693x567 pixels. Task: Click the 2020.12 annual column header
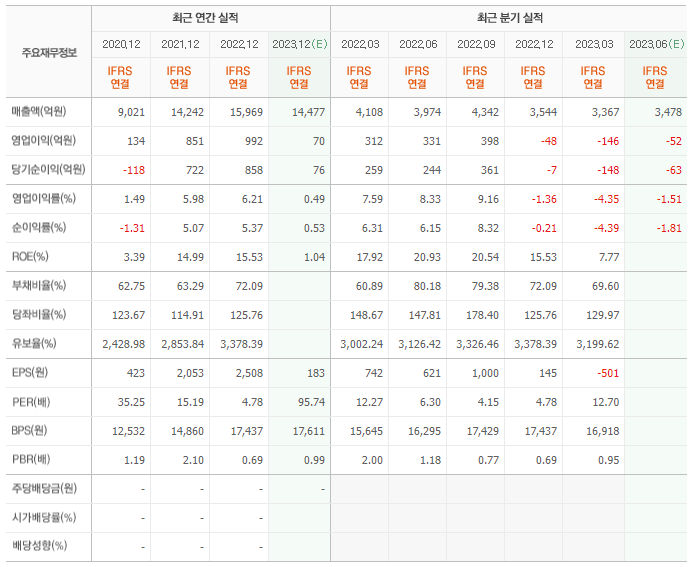coord(121,44)
